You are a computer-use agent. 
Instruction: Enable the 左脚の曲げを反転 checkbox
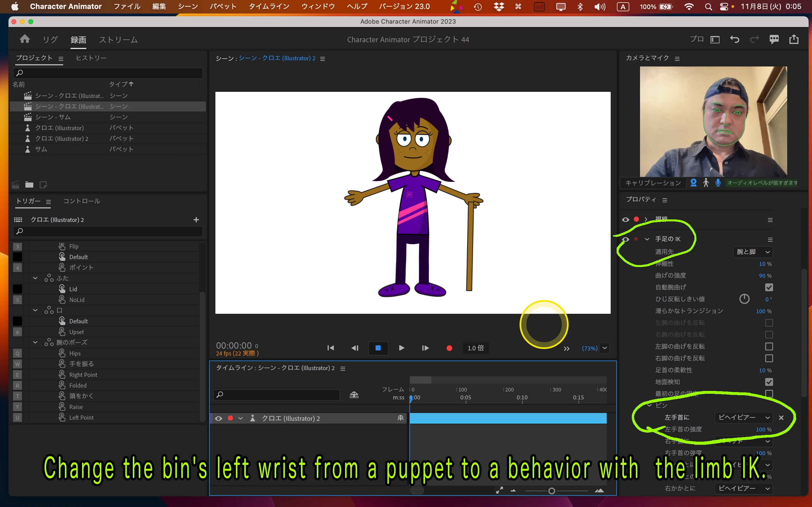click(x=769, y=346)
